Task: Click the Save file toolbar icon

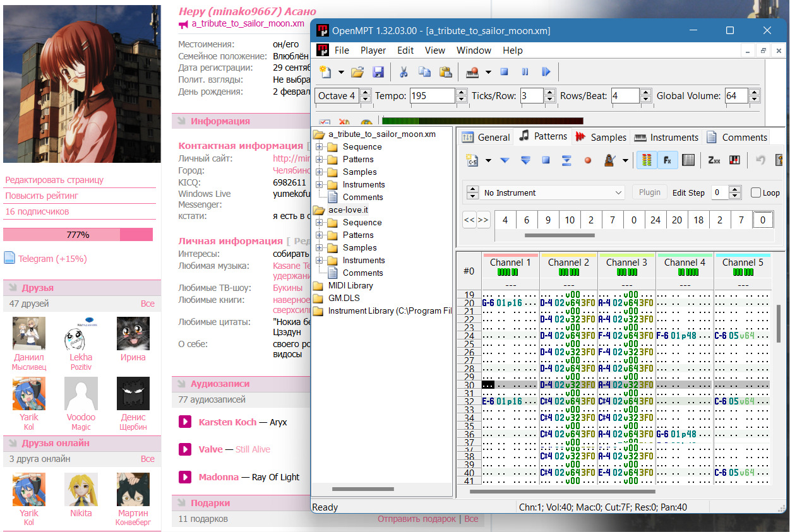Action: point(378,72)
